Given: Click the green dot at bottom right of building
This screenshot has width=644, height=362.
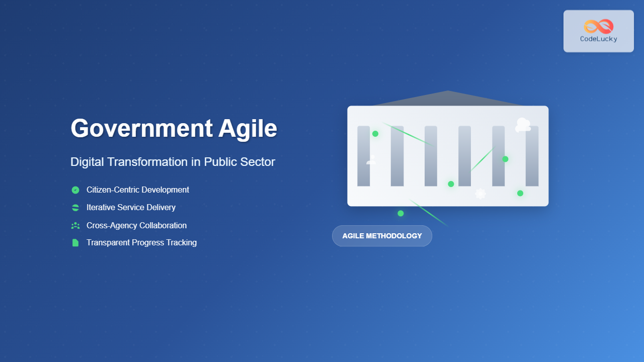Looking at the screenshot, I should tap(519, 193).
